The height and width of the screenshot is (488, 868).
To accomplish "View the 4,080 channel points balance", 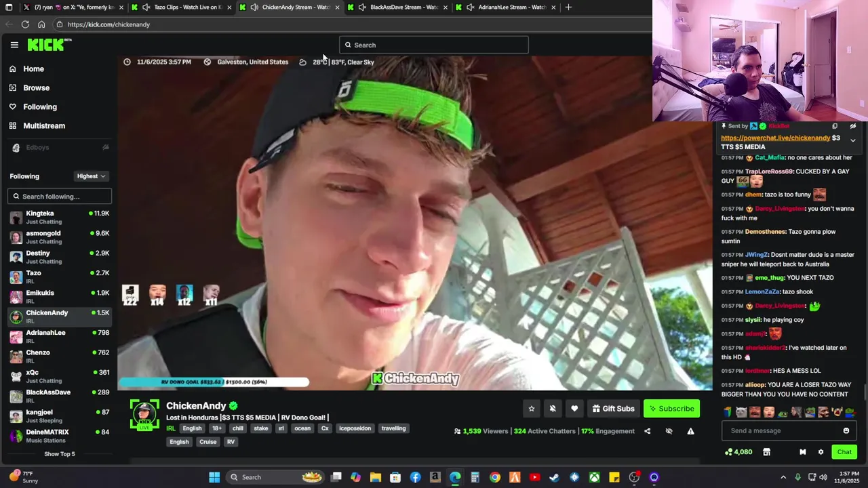I will [x=738, y=452].
